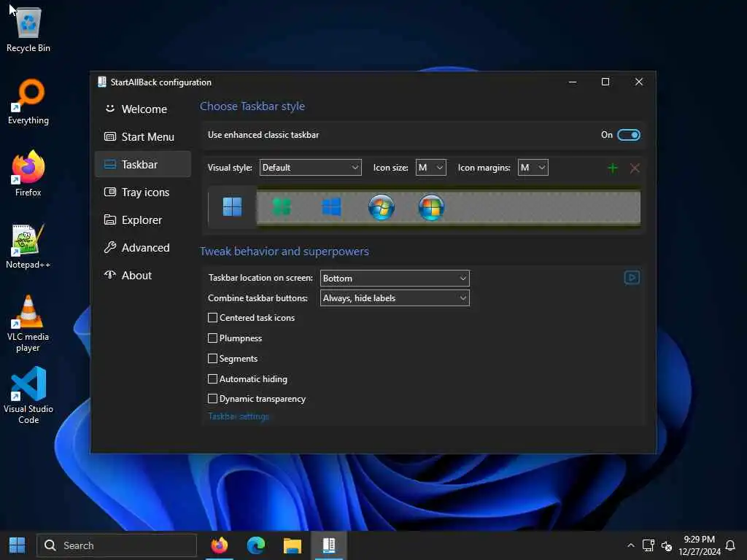Open the Advanced settings page
Image resolution: width=747 pixels, height=560 pixels.
143,248
